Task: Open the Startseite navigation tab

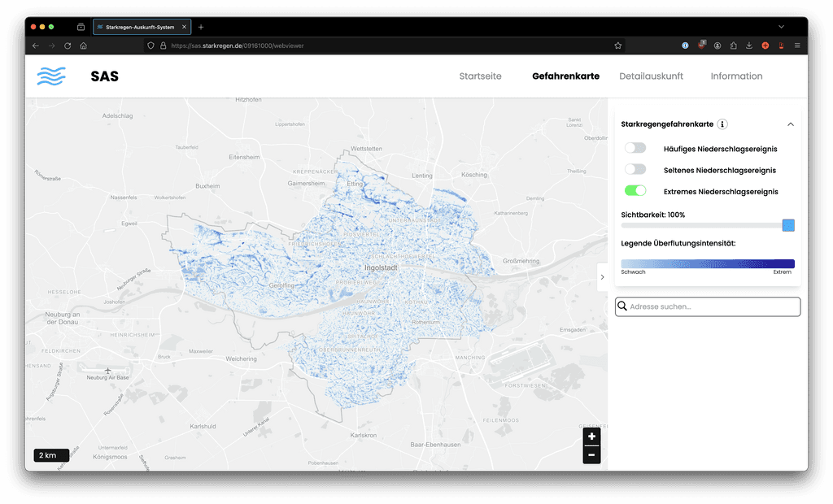Action: [x=480, y=76]
